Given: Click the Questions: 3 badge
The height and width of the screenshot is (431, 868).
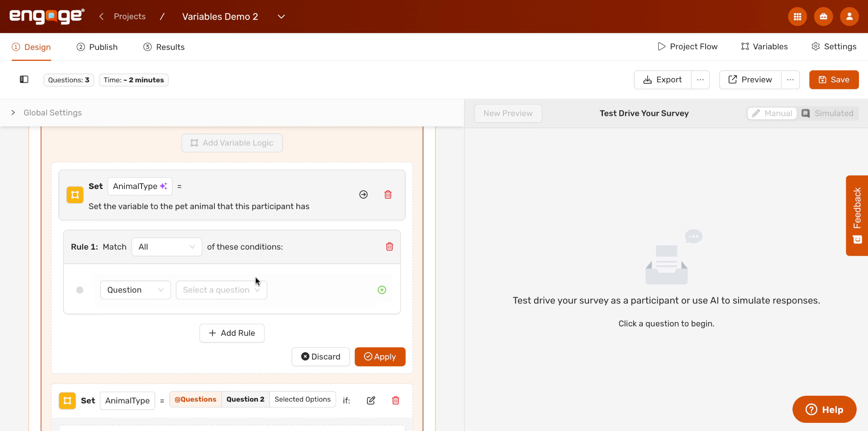Looking at the screenshot, I should click(69, 80).
